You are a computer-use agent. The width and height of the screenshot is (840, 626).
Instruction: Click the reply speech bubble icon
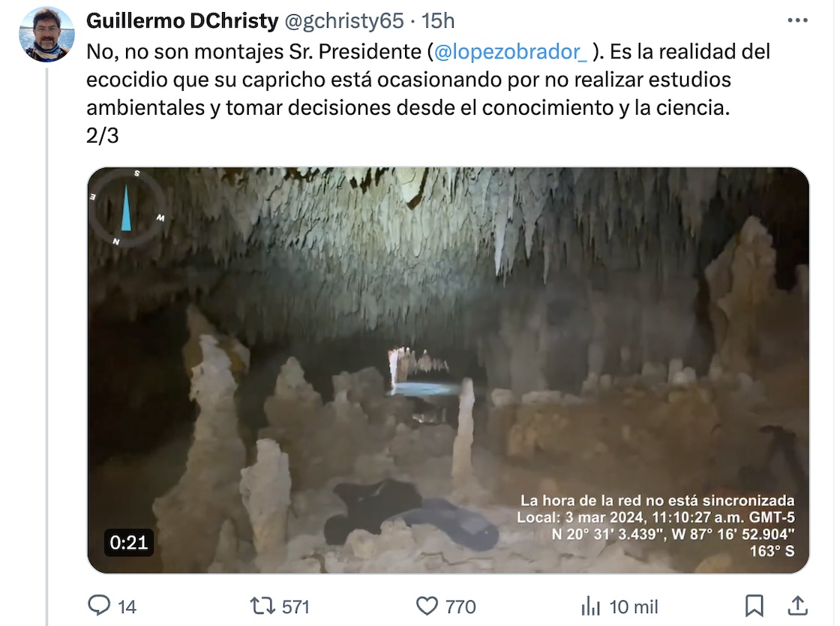[x=99, y=606]
